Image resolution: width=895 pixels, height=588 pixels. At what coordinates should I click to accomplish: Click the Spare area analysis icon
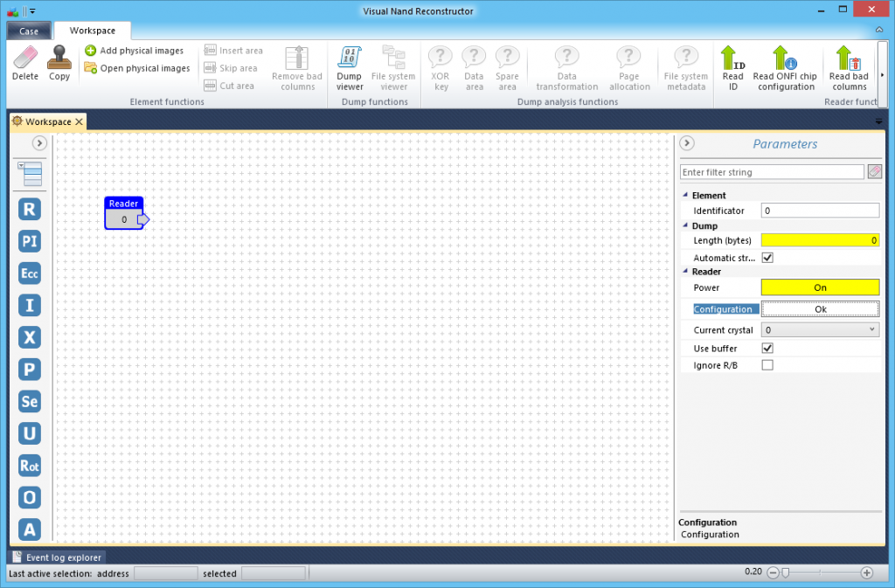[x=507, y=57]
